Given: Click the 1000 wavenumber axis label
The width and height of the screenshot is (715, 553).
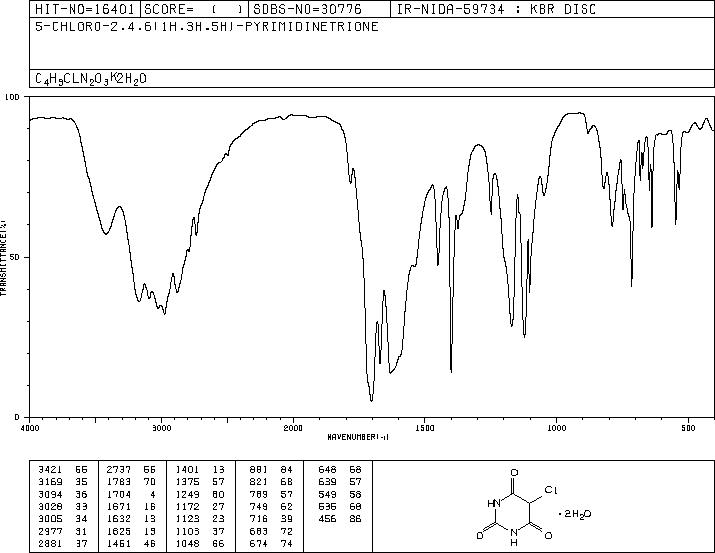Looking at the screenshot, I should point(556,428).
